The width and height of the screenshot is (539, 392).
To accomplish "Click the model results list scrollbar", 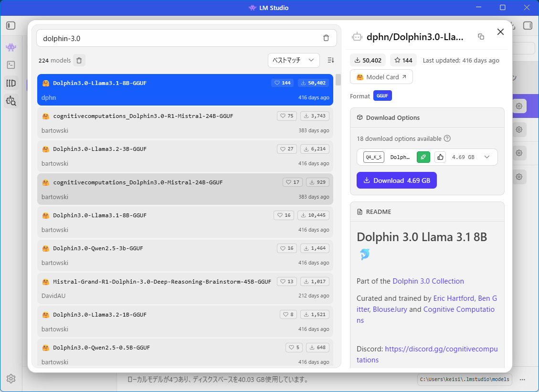I will [x=338, y=80].
